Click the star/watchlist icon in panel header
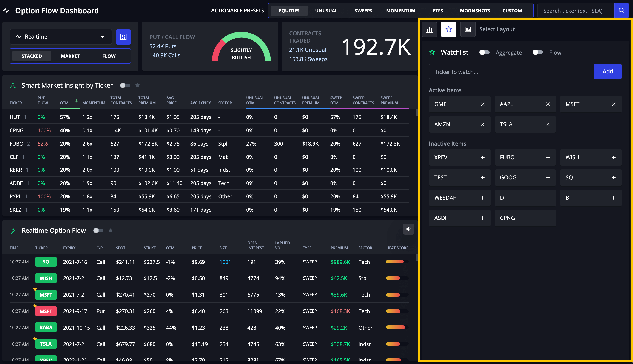The height and width of the screenshot is (364, 633). 449,29
